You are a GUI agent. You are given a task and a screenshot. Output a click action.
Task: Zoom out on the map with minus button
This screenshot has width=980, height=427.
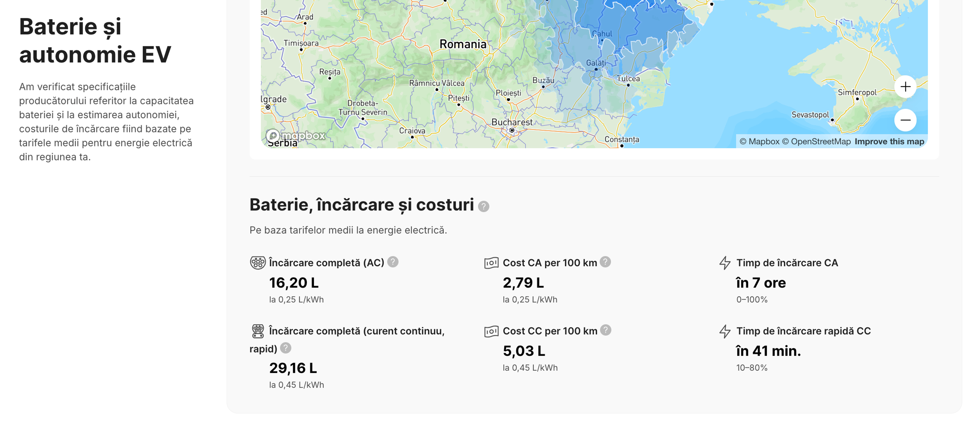click(x=905, y=120)
